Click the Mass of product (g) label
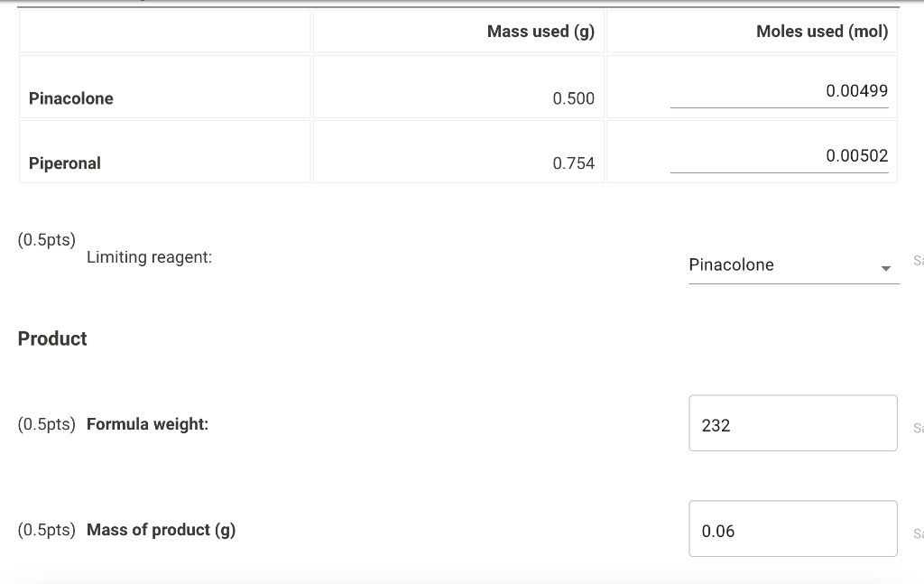This screenshot has height=584, width=924. click(x=161, y=530)
